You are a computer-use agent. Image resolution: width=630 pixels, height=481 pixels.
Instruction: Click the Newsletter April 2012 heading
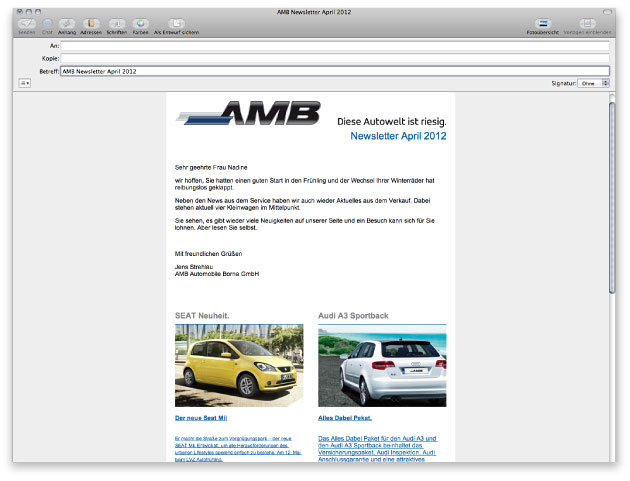coord(398,136)
